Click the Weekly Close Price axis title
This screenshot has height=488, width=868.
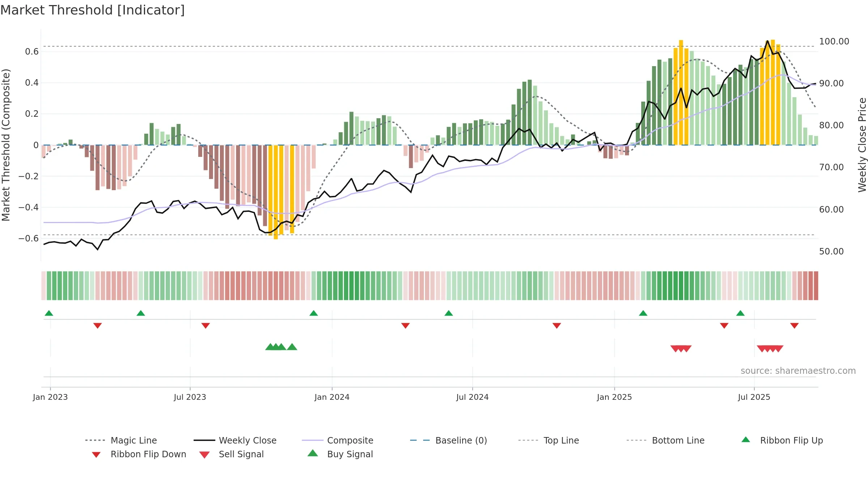click(x=862, y=145)
